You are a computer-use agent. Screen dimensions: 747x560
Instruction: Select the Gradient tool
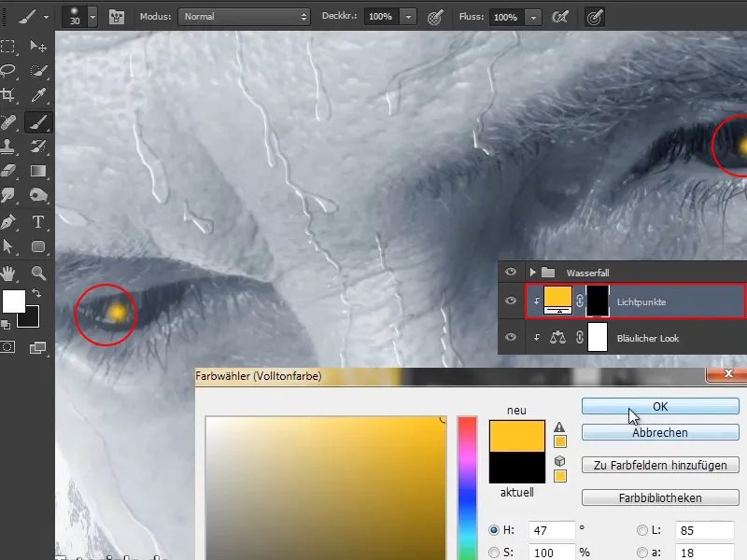click(x=38, y=171)
